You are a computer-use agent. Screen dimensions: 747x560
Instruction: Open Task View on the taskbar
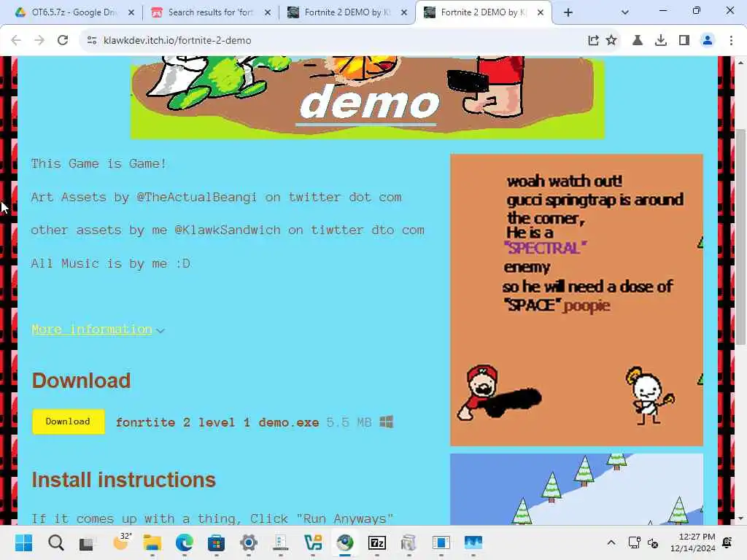click(x=86, y=542)
